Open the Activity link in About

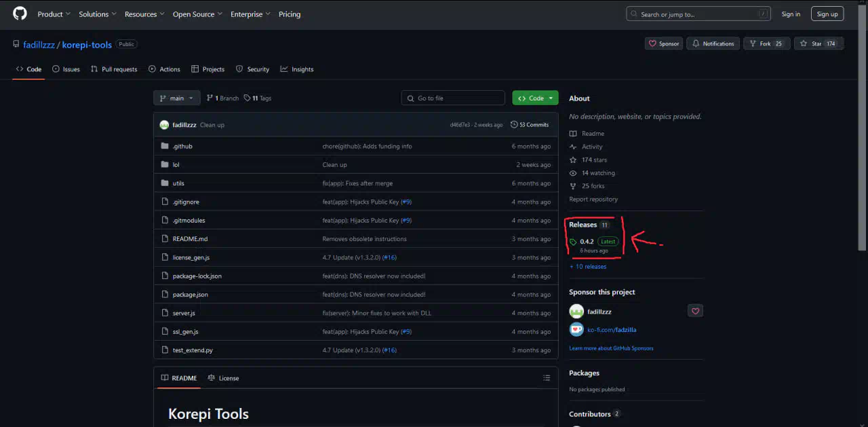pos(586,147)
